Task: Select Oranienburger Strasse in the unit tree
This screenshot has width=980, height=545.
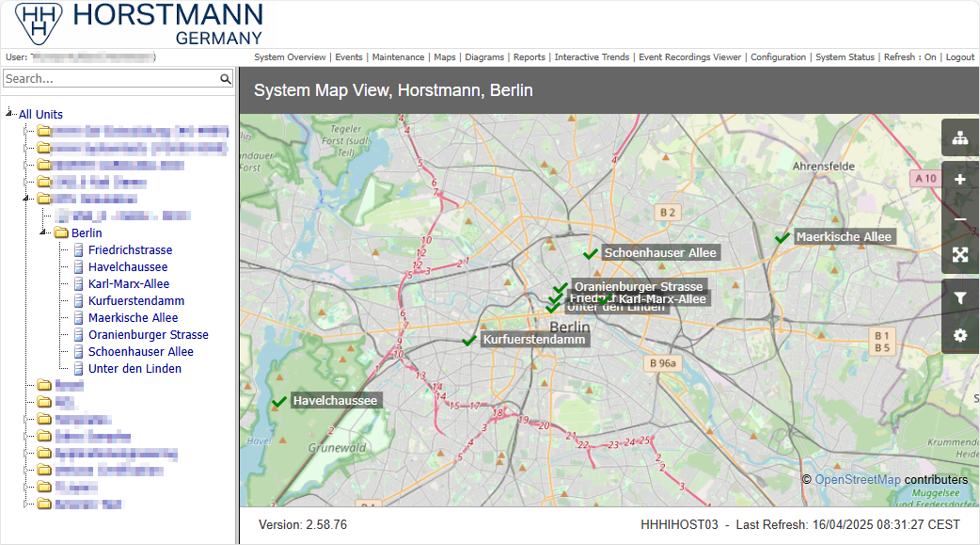Action: coord(148,335)
